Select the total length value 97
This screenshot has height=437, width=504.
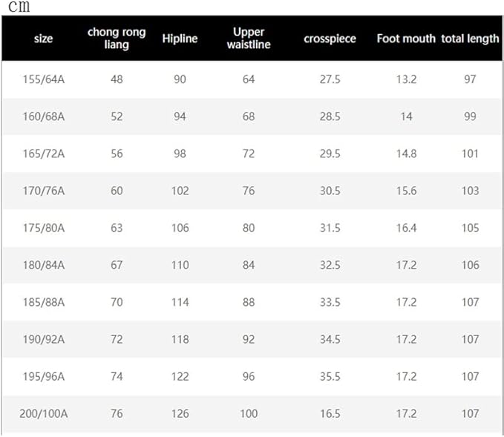point(470,79)
